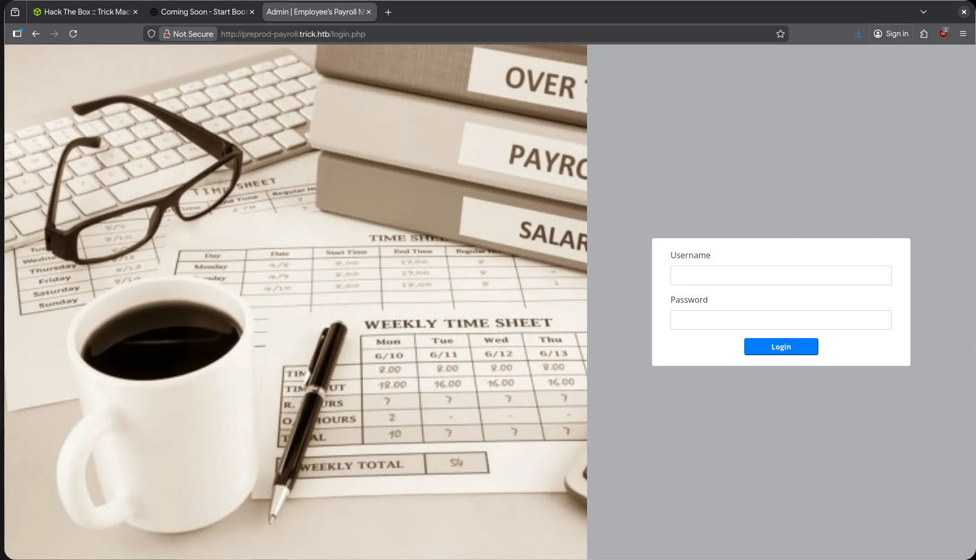
Task: Reload the current page
Action: [73, 33]
